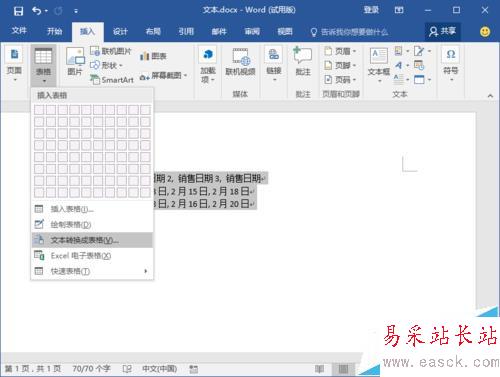This screenshot has height=377, width=500.
Task: Switch to the 视图 (View) tab
Action: pos(285,31)
